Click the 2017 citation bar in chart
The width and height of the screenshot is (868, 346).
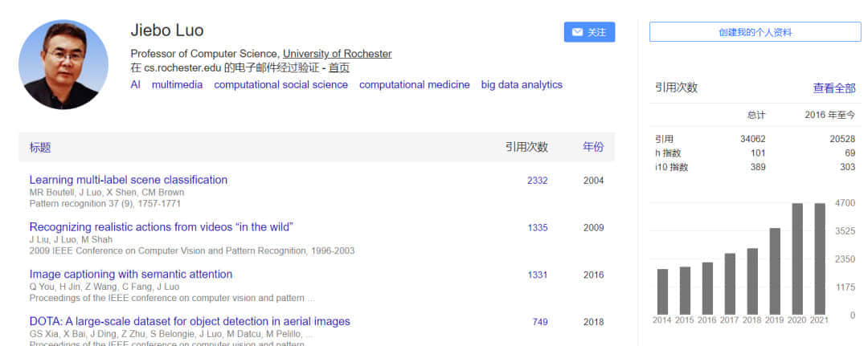point(730,284)
